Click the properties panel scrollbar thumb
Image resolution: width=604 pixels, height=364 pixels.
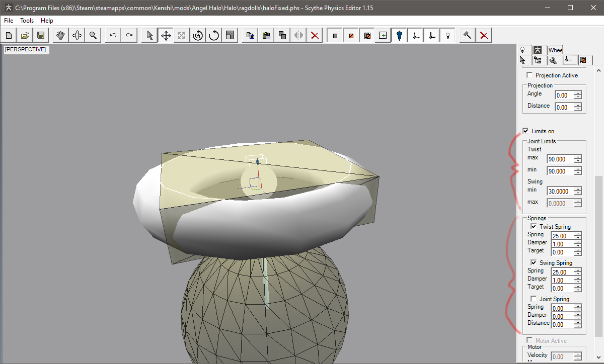point(598,256)
